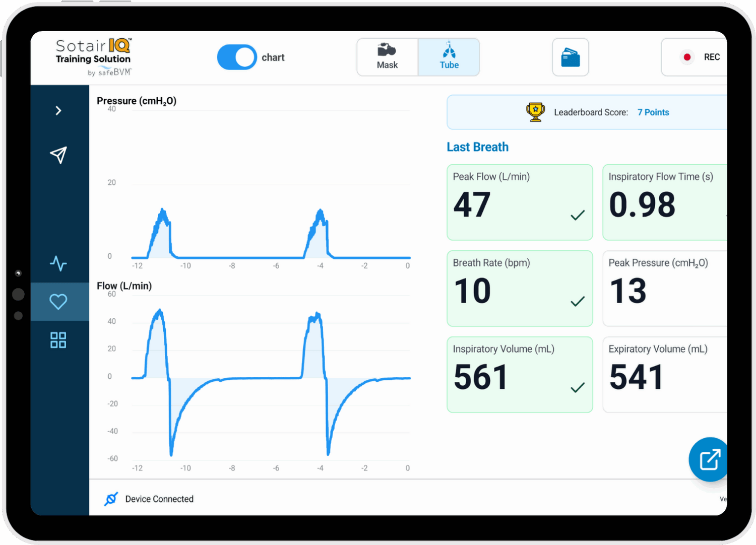The height and width of the screenshot is (545, 756).
Task: Select the Tube mode tab
Action: [x=449, y=57]
